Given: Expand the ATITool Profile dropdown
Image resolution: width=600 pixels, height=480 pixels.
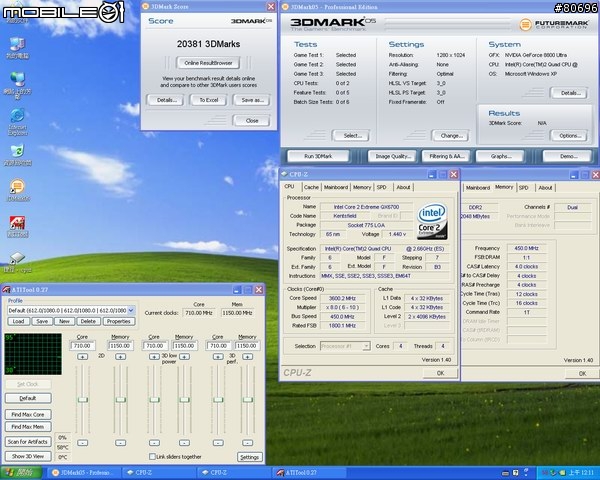Looking at the screenshot, I should [x=131, y=310].
